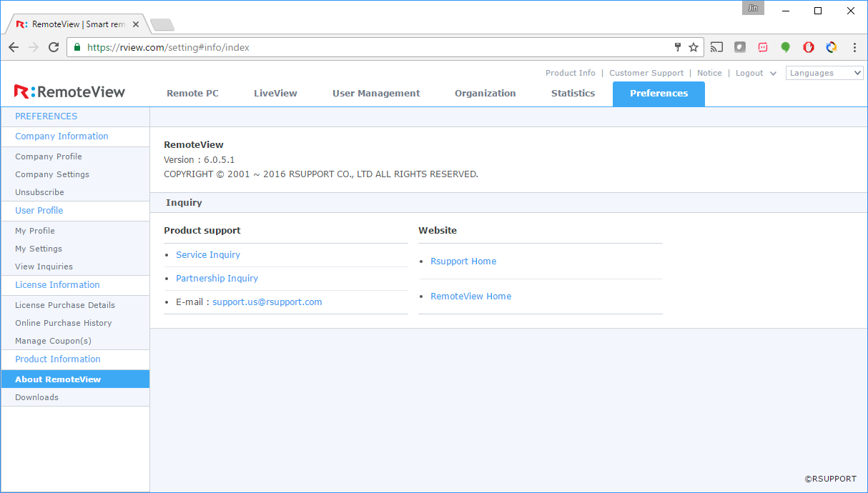868x493 pixels.
Task: Click Logout in the top bar
Action: 749,73
